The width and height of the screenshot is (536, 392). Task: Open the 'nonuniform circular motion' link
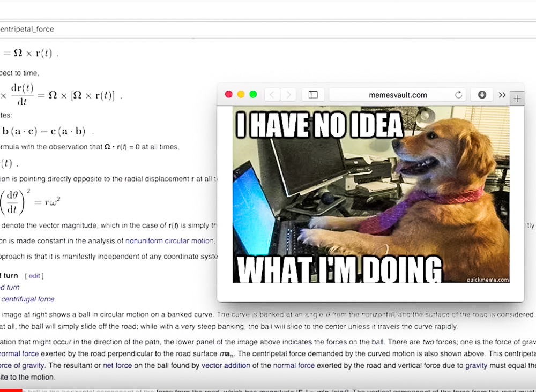coord(169,241)
